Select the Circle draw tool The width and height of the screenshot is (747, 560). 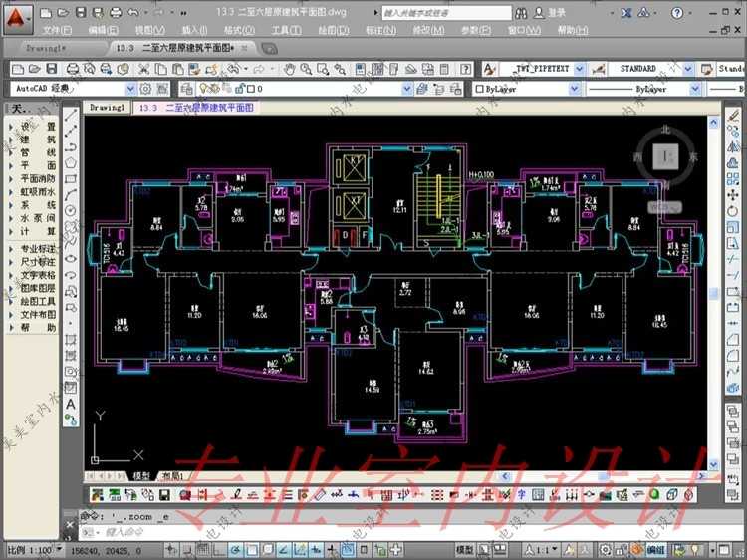click(72, 210)
